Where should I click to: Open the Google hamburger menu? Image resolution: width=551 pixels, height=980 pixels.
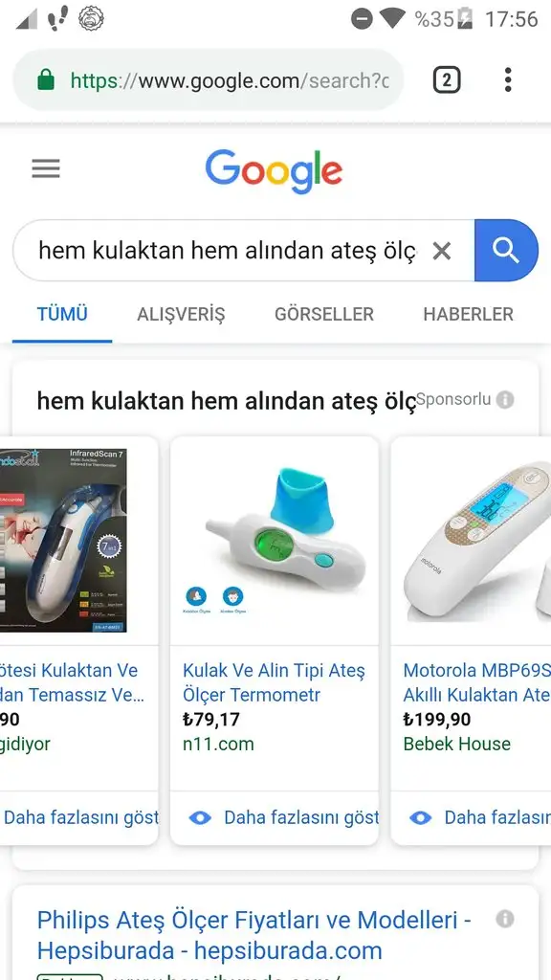point(46,168)
